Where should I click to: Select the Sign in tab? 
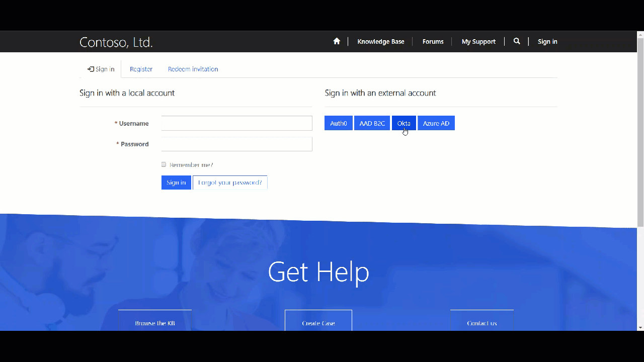[x=101, y=69]
